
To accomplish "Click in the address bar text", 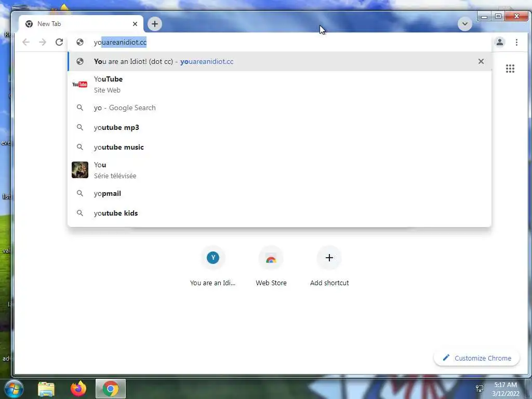I will coord(120,43).
